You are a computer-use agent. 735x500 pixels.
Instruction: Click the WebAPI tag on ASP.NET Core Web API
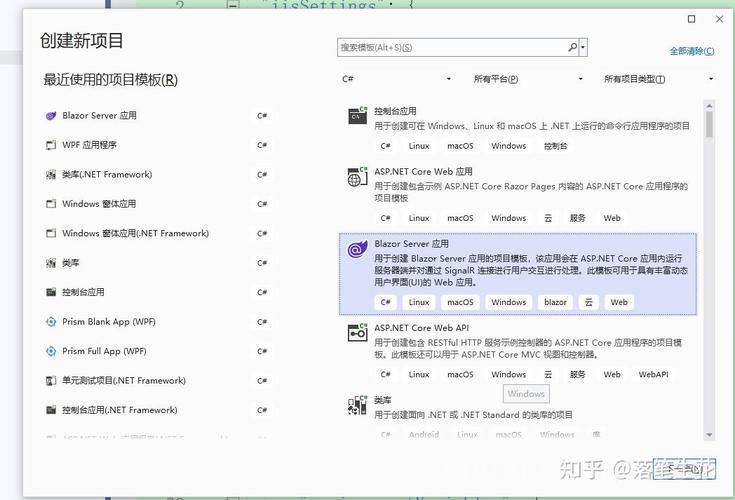click(x=653, y=374)
